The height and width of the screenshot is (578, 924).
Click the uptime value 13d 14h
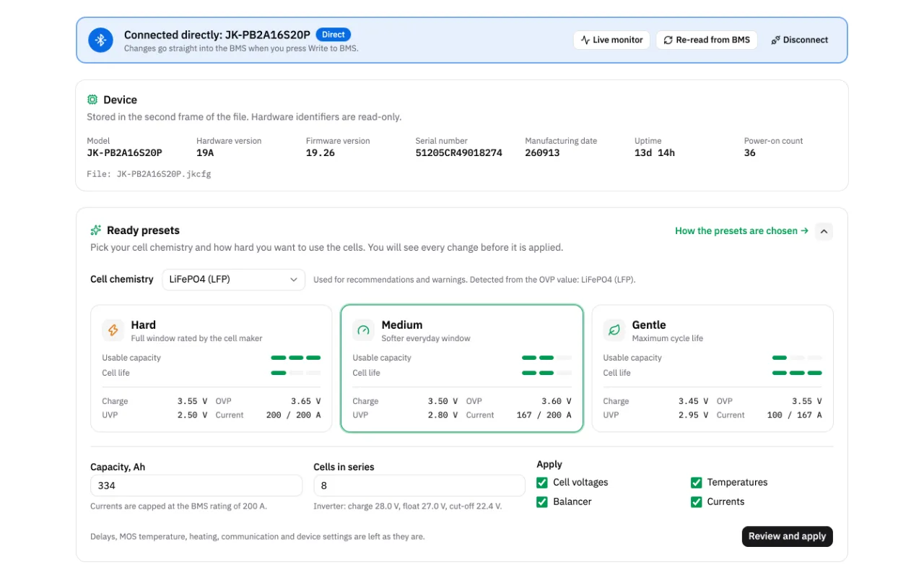coord(655,153)
